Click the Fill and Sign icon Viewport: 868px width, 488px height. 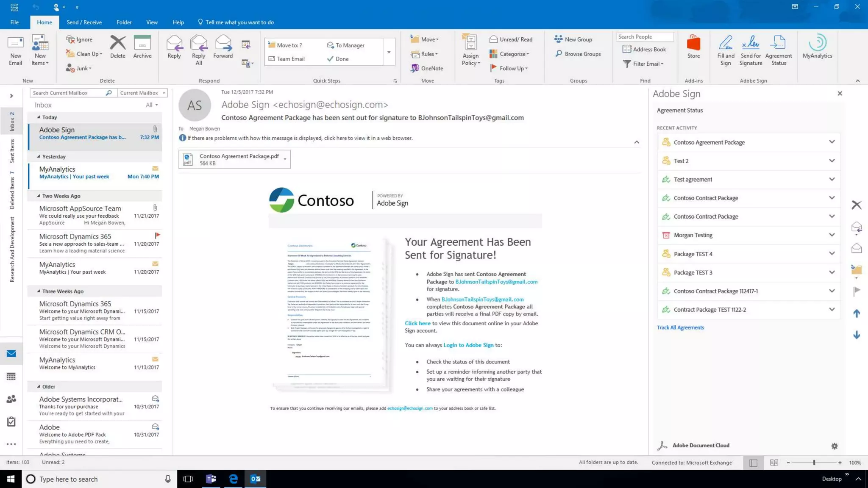click(725, 50)
